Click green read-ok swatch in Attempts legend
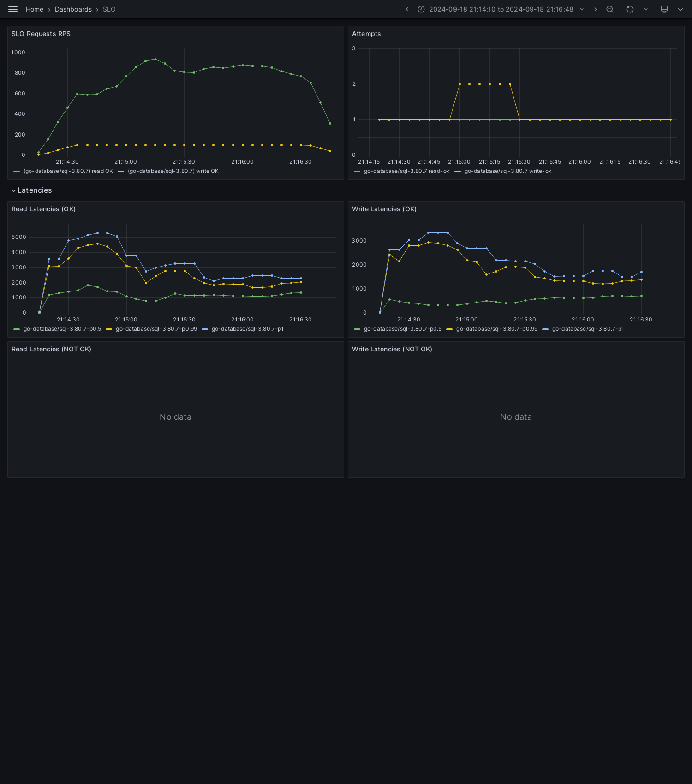The height and width of the screenshot is (784, 692). (357, 172)
